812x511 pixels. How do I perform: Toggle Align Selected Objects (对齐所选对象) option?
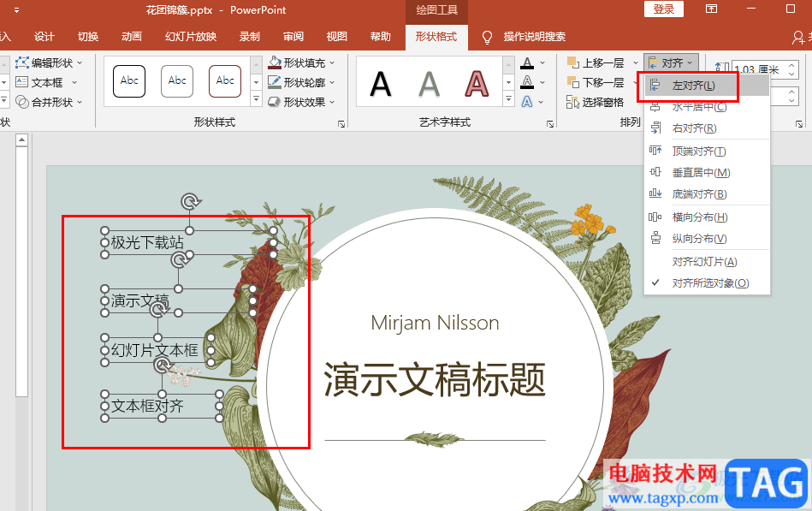tap(707, 283)
